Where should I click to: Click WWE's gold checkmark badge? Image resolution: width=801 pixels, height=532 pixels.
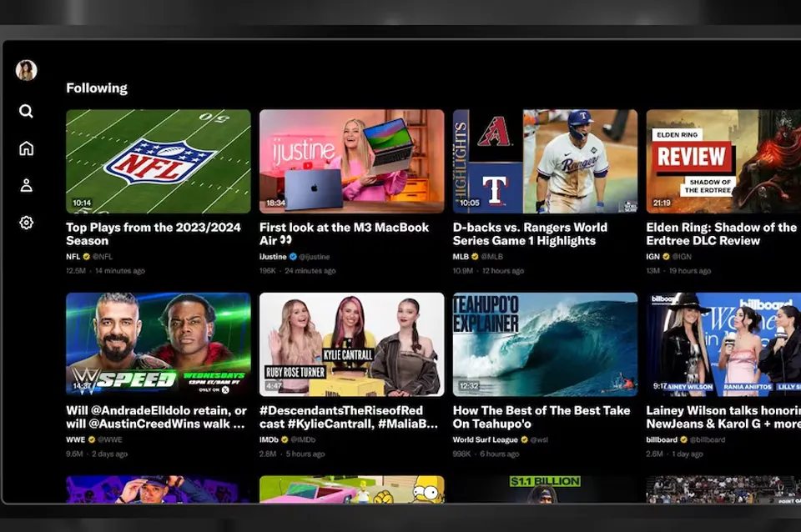92,439
